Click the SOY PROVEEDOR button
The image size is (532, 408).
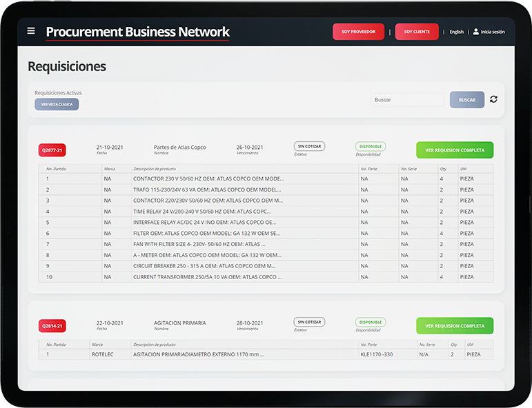[x=358, y=32]
